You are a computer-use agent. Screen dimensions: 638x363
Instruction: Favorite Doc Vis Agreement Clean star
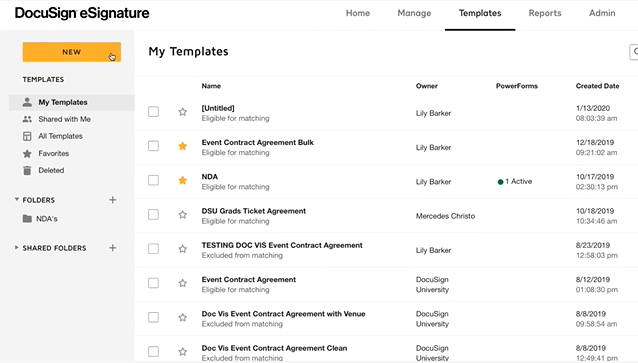183,351
